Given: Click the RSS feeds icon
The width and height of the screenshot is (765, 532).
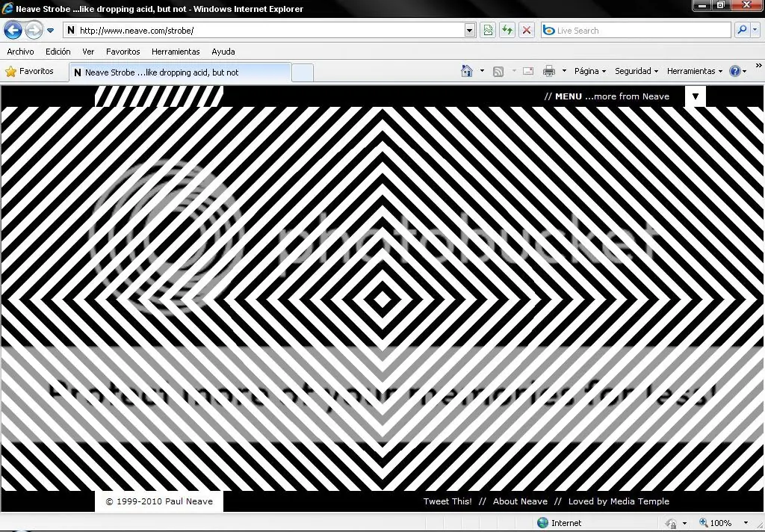Looking at the screenshot, I should pyautogui.click(x=498, y=72).
